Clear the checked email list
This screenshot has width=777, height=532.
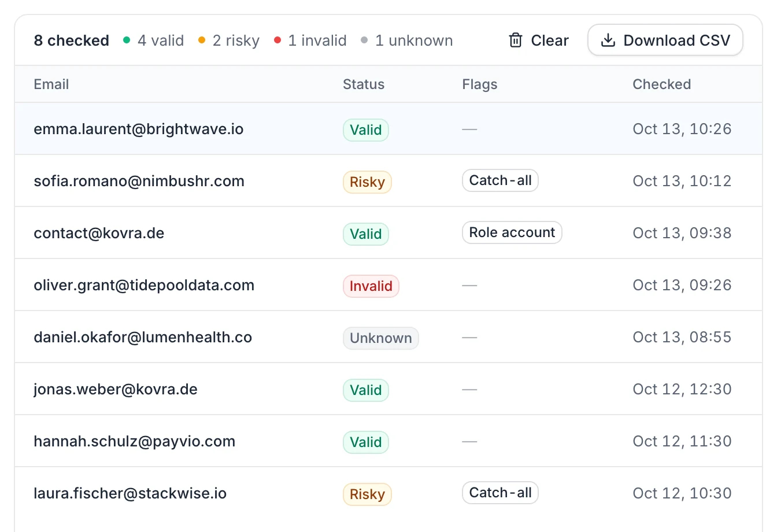pyautogui.click(x=538, y=40)
